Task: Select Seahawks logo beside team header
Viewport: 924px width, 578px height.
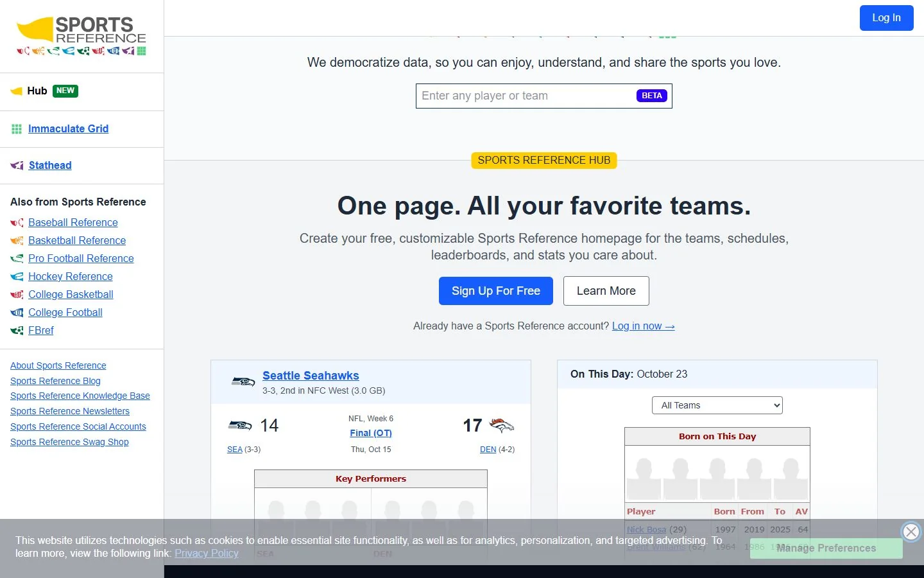Action: [243, 381]
